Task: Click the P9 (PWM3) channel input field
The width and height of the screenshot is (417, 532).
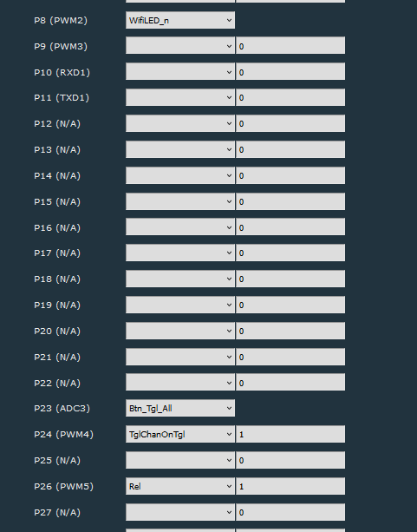Action: (x=290, y=45)
